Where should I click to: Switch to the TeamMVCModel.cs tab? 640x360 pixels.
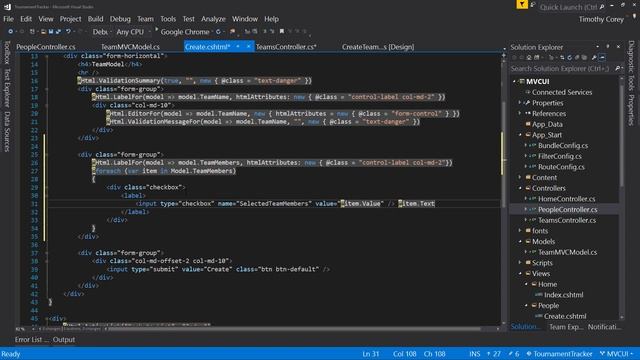[130, 47]
